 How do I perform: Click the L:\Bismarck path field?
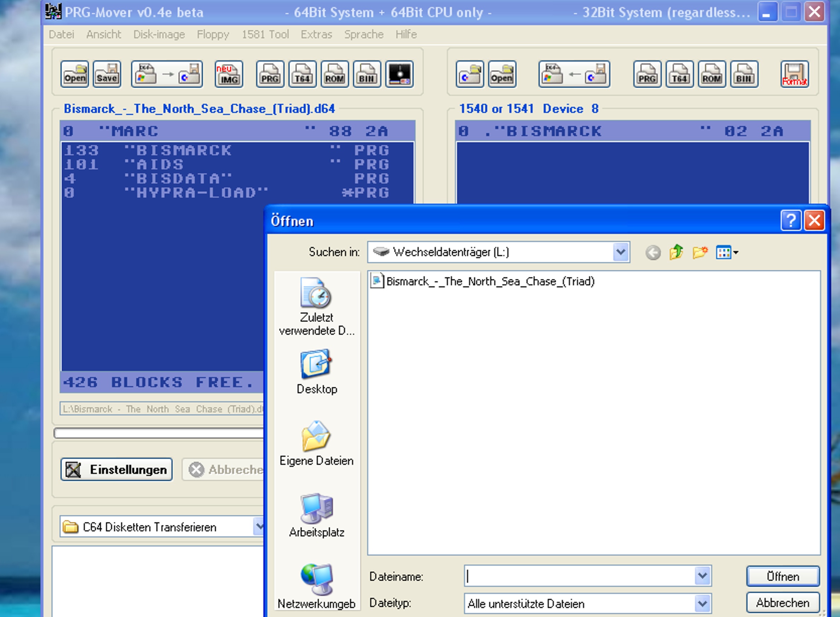[162, 409]
